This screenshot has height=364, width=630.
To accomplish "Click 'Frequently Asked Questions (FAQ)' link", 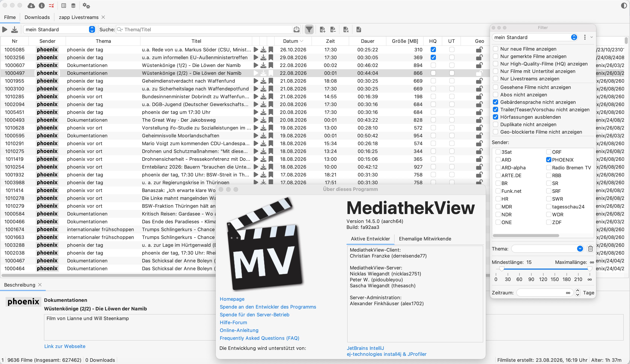I will (x=259, y=338).
